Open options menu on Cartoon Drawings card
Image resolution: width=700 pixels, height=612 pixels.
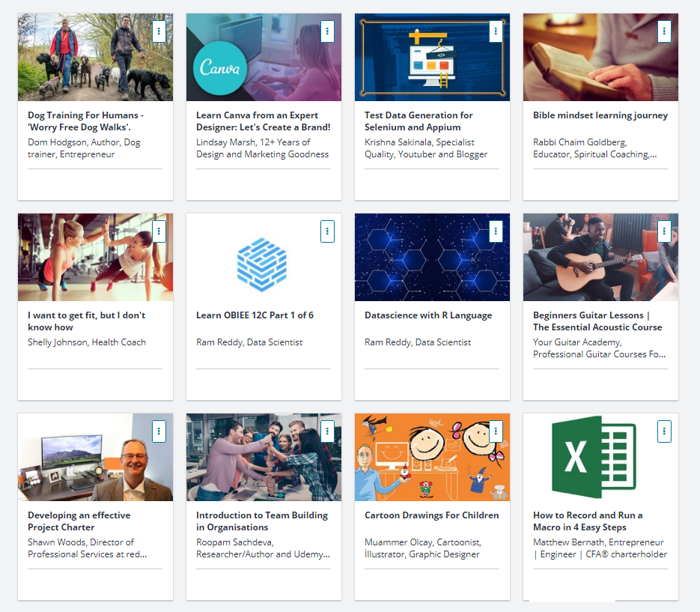tap(496, 431)
